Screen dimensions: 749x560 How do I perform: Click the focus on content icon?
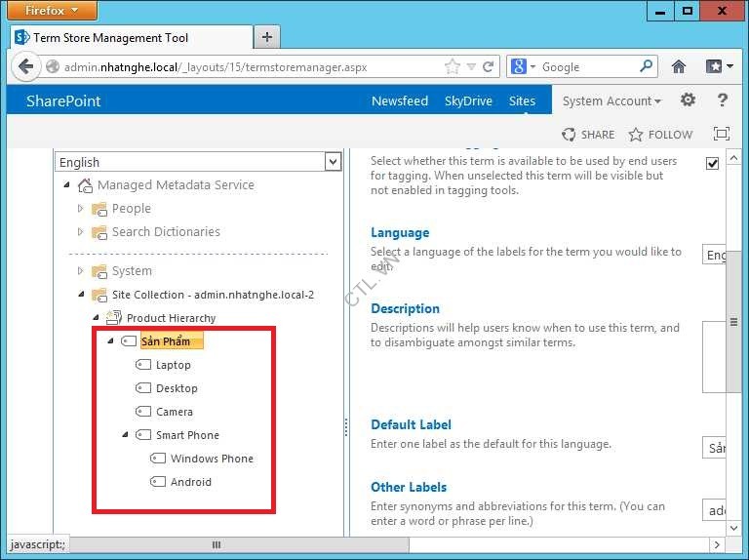(x=722, y=135)
